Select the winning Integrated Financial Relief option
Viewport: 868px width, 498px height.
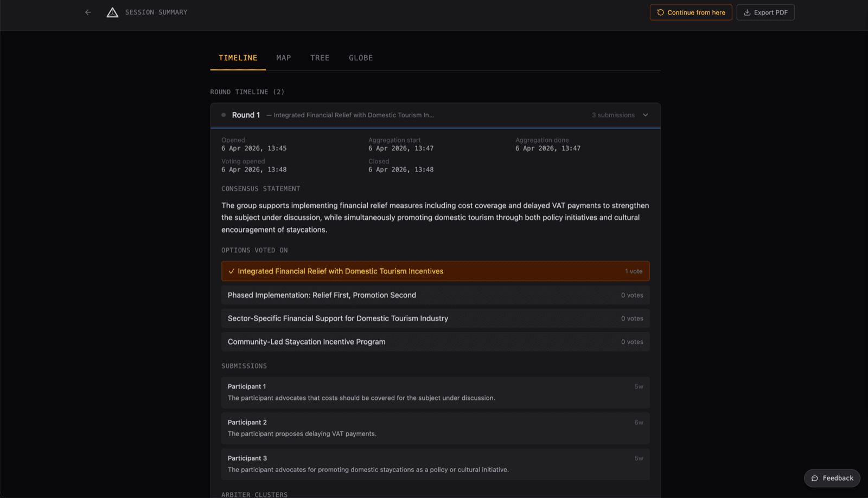[435, 271]
